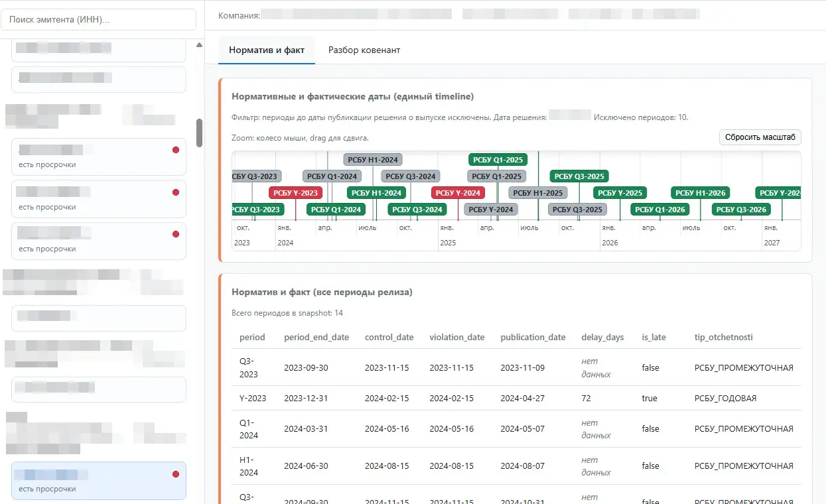Click publication date 2024-04-27

(523, 399)
